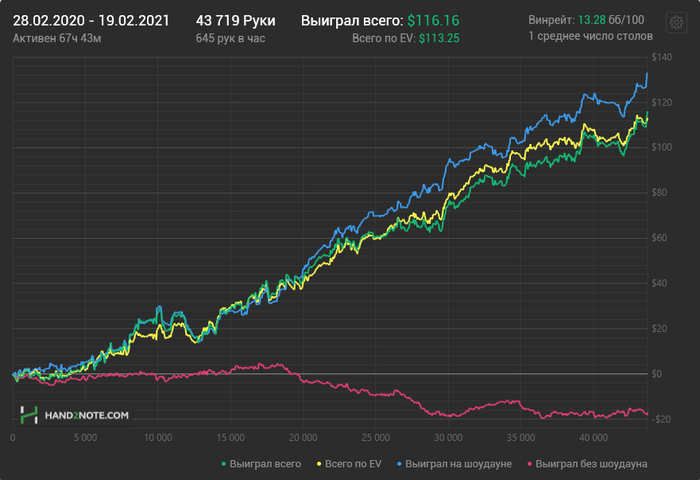Click the $80 y-axis label
The width and height of the screenshot is (700, 480).
click(x=659, y=192)
